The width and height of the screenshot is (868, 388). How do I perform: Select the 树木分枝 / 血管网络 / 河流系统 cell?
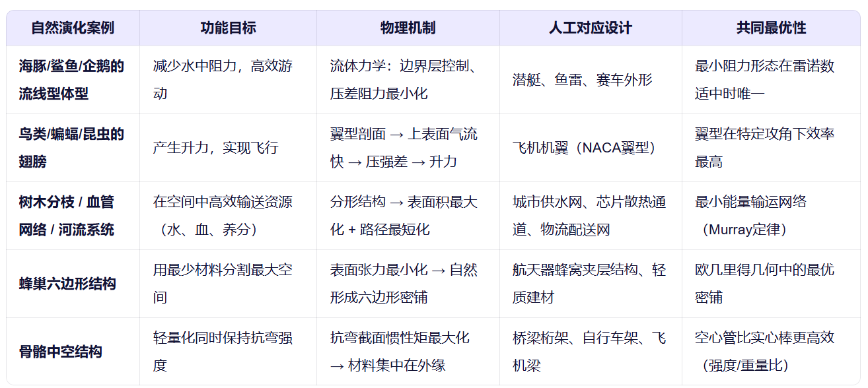73,216
